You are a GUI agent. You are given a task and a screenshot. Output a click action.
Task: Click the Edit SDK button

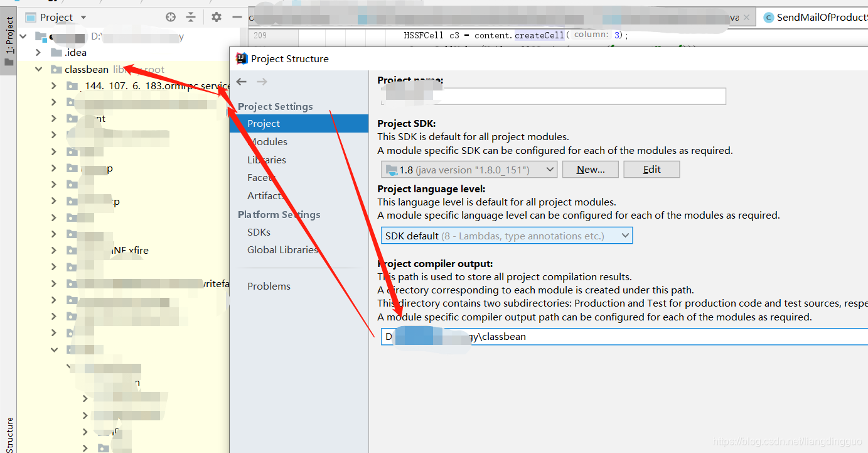click(651, 169)
